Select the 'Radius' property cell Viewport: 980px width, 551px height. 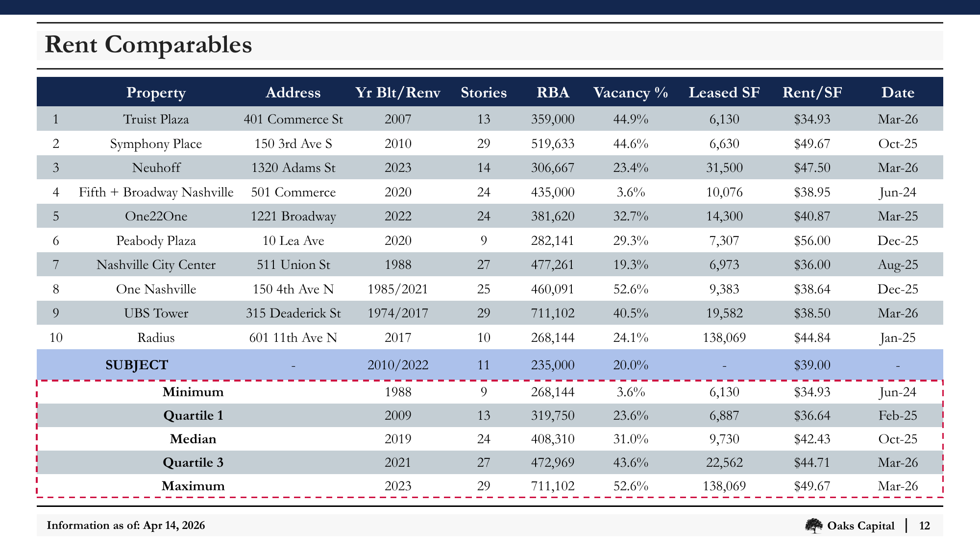pyautogui.click(x=156, y=337)
